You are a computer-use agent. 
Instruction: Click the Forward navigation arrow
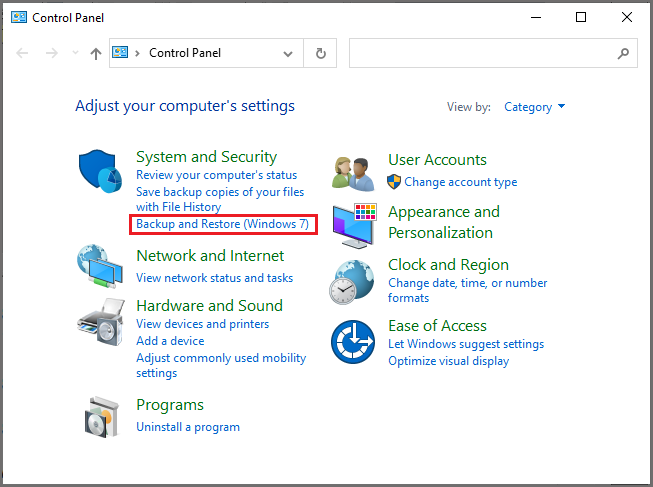click(52, 53)
